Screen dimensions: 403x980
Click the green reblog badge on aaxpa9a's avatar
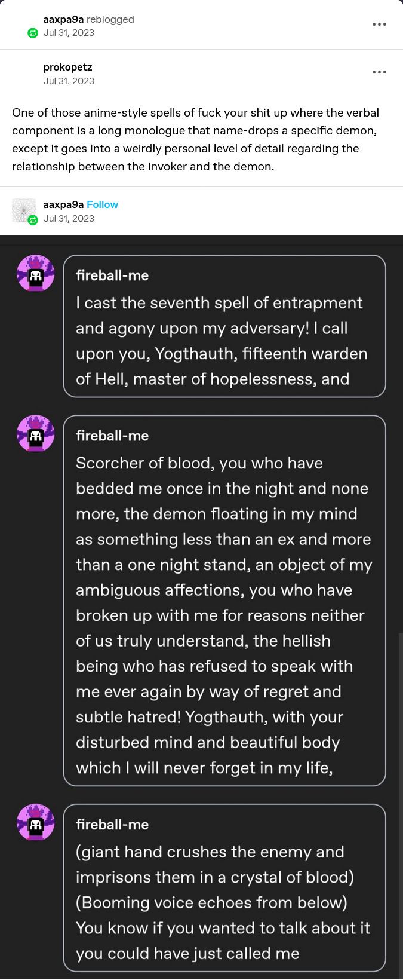[33, 220]
